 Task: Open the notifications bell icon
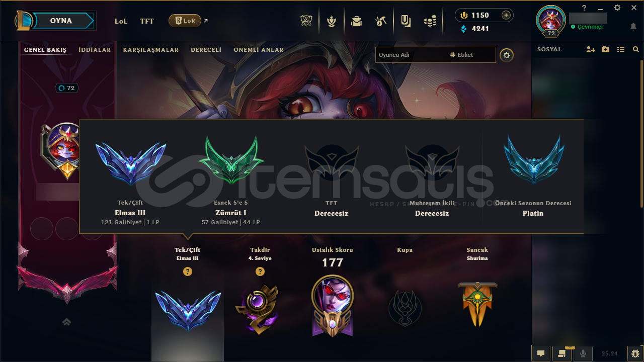(x=633, y=27)
